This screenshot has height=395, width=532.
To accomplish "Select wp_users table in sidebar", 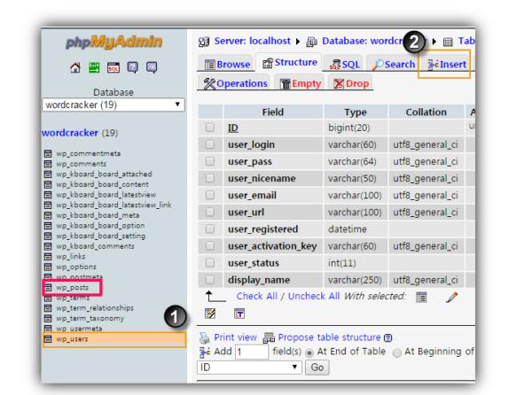I will (72, 339).
